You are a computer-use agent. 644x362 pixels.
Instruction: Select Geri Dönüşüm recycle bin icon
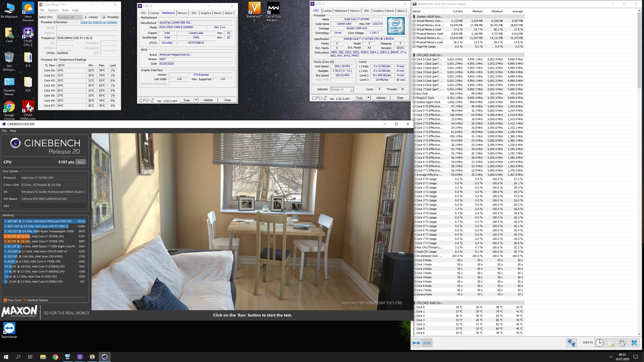[9, 61]
